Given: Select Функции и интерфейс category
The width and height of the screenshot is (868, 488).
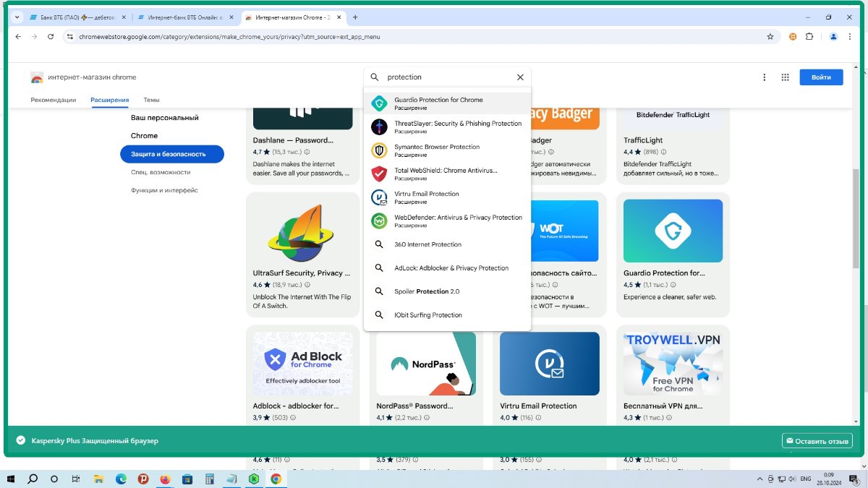Looking at the screenshot, I should [164, 190].
